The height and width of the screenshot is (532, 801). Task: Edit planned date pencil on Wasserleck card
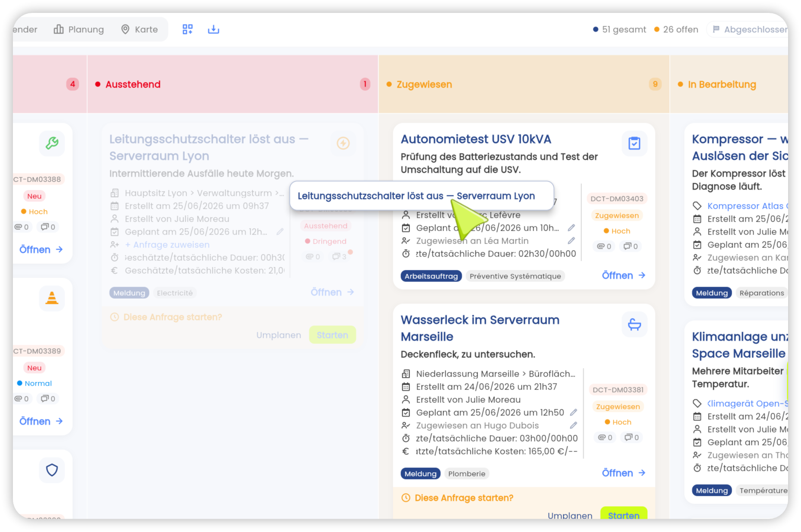pos(574,412)
